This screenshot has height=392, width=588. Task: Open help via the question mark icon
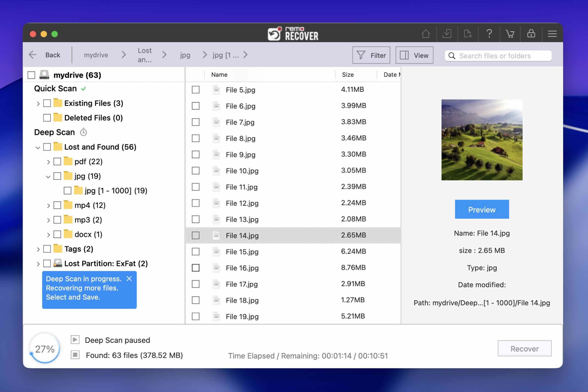489,34
